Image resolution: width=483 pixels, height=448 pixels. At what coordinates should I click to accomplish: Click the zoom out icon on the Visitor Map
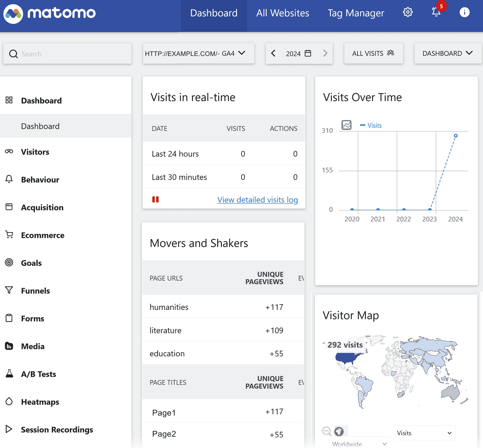click(327, 431)
